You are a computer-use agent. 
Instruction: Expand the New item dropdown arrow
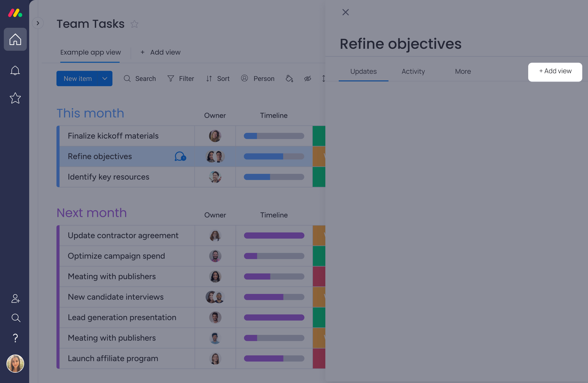coord(105,79)
